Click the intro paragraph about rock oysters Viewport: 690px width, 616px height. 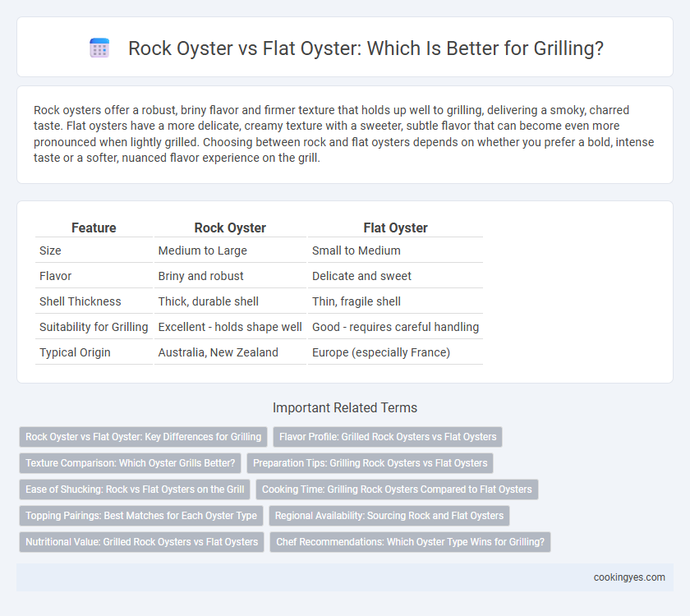pos(343,134)
